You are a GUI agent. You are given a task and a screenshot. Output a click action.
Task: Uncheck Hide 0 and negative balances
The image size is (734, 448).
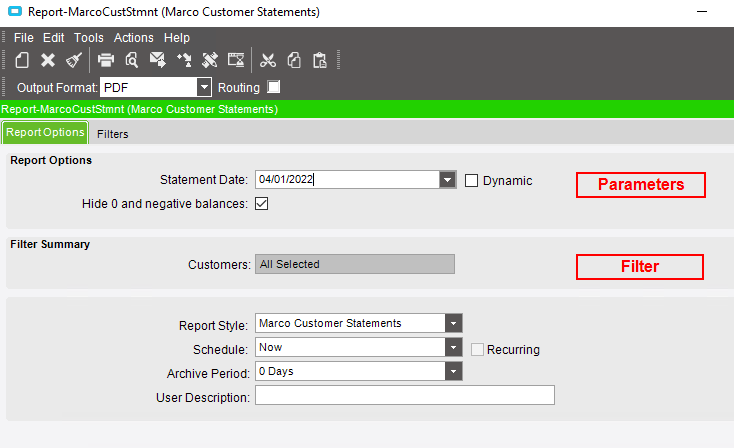[262, 204]
